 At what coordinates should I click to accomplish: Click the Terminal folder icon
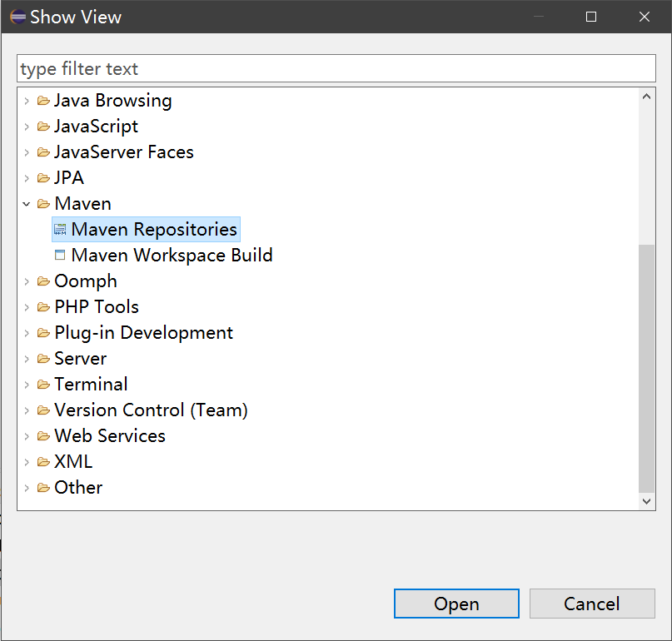pyautogui.click(x=43, y=385)
